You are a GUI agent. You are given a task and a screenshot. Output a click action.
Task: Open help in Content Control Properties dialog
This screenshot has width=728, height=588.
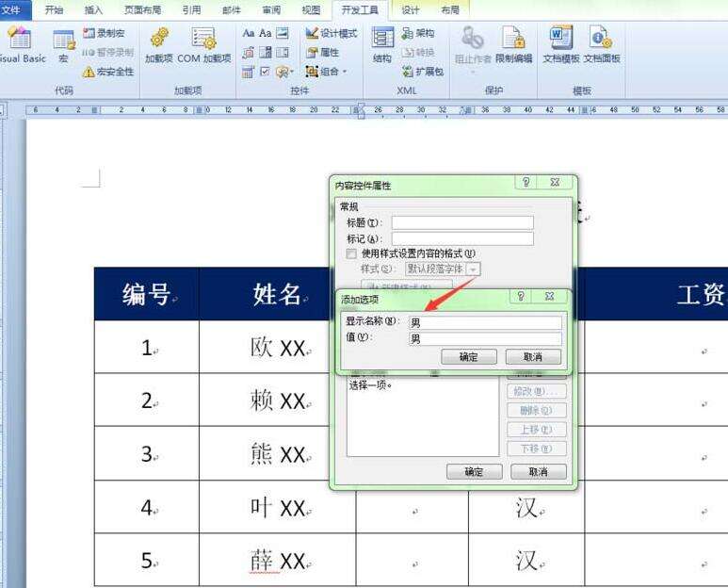(x=526, y=182)
